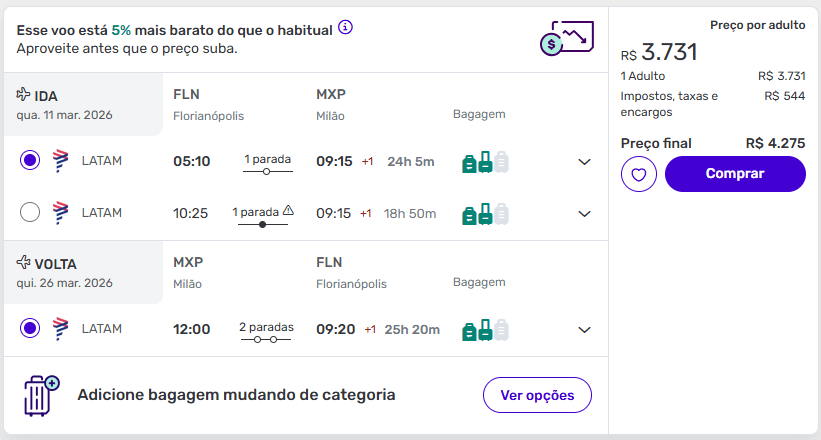This screenshot has width=821, height=440.
Task: Click the heart favorite icon
Action: coord(638,174)
